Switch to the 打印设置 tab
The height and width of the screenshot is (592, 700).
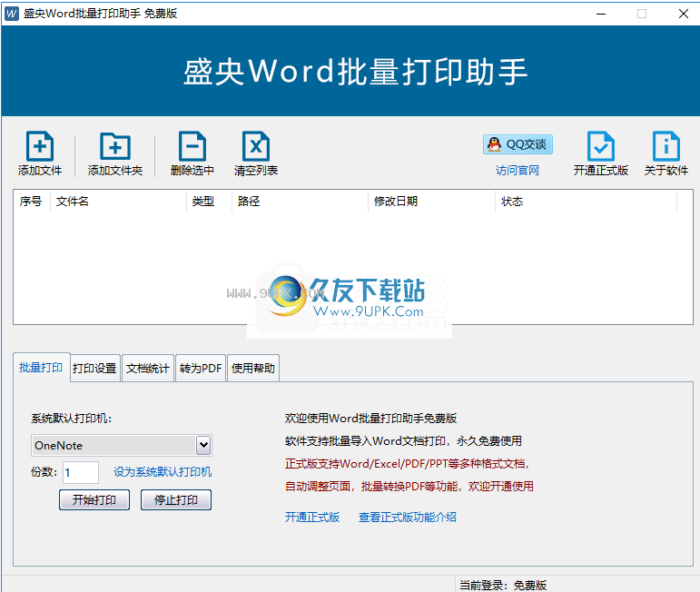point(94,369)
